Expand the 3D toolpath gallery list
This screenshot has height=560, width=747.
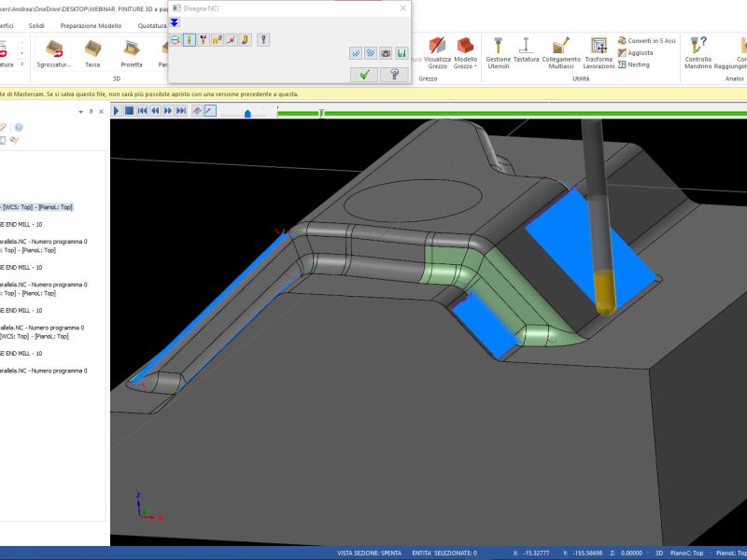(x=21, y=63)
